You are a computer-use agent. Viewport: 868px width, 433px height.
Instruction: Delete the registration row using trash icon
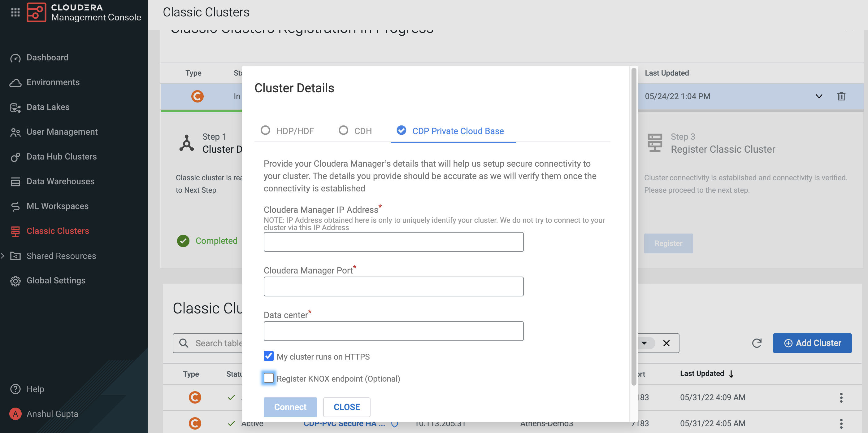pyautogui.click(x=841, y=96)
